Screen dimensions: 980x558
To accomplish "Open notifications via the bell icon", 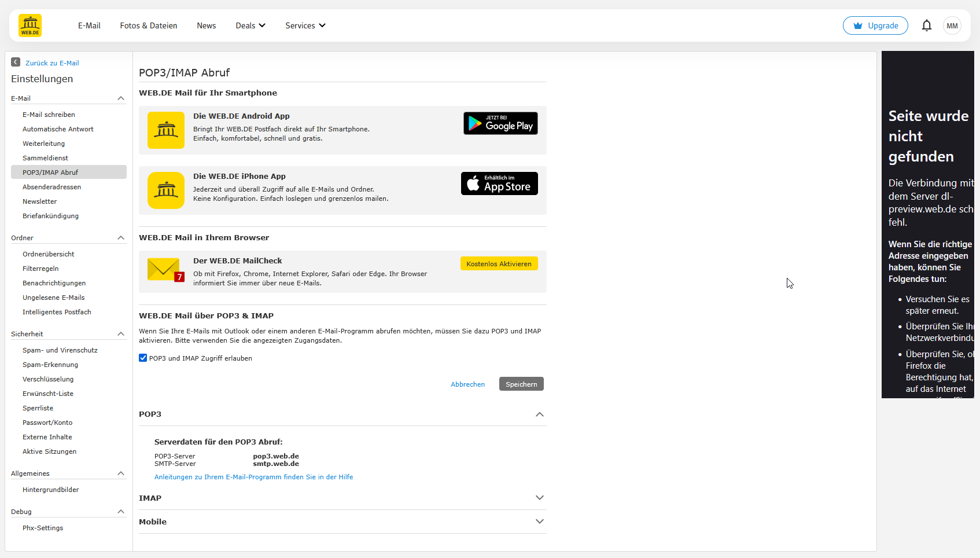I will [x=927, y=25].
